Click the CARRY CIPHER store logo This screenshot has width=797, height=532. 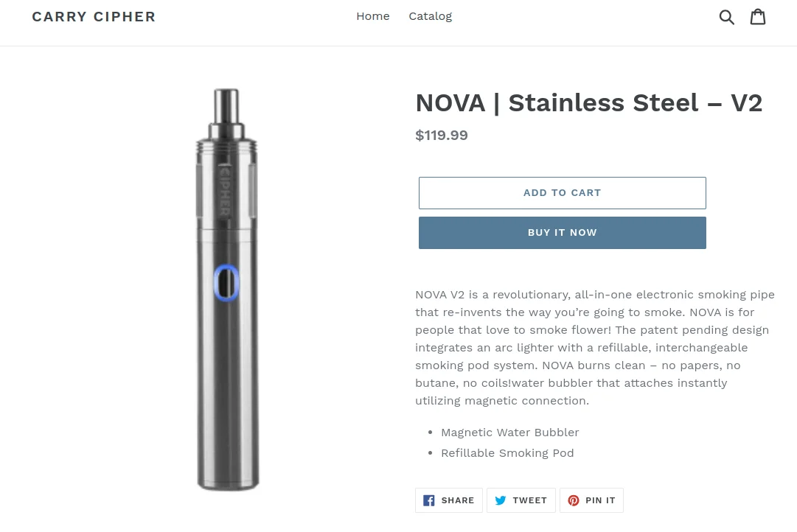pyautogui.click(x=94, y=16)
